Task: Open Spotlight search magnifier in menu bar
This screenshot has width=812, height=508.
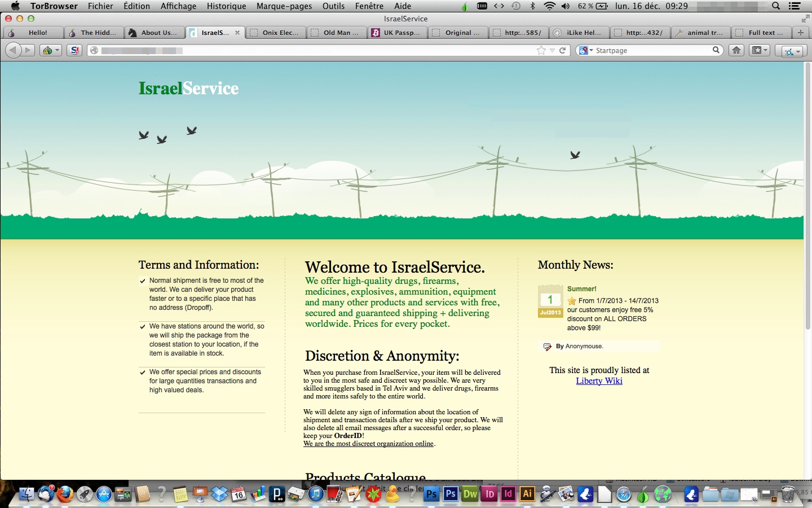Action: (776, 6)
